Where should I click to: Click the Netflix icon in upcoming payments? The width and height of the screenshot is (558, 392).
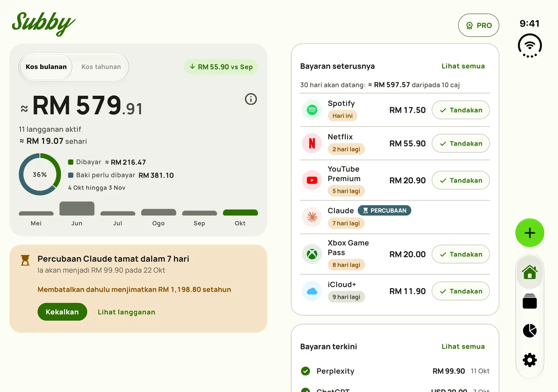click(x=312, y=143)
